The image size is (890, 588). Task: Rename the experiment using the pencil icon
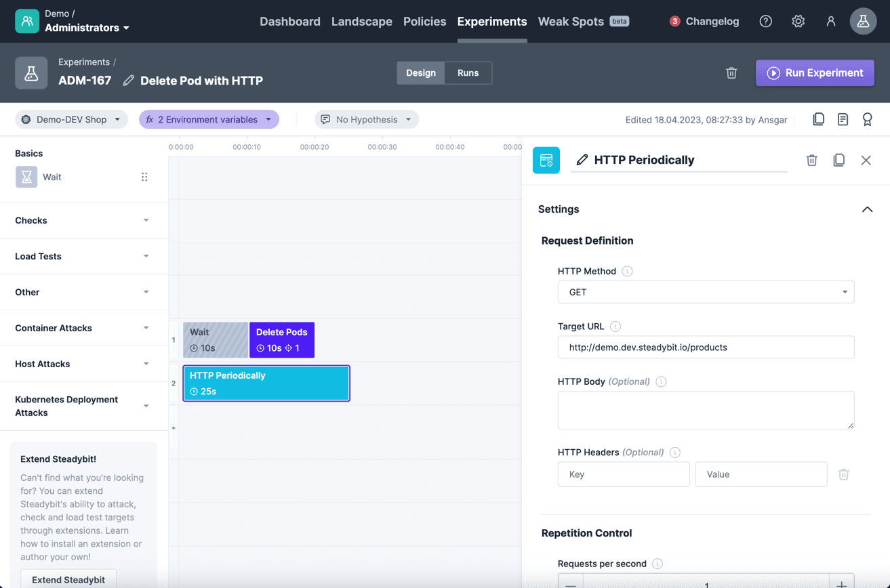click(x=128, y=80)
